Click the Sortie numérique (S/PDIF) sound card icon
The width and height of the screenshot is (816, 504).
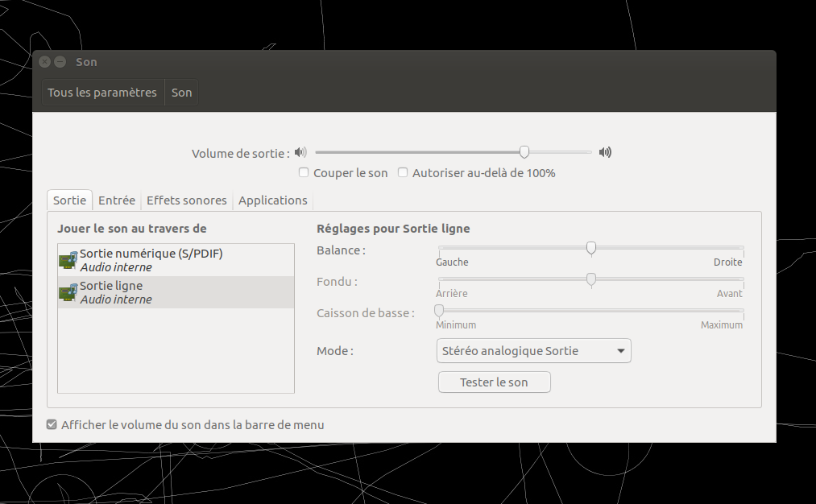click(68, 259)
